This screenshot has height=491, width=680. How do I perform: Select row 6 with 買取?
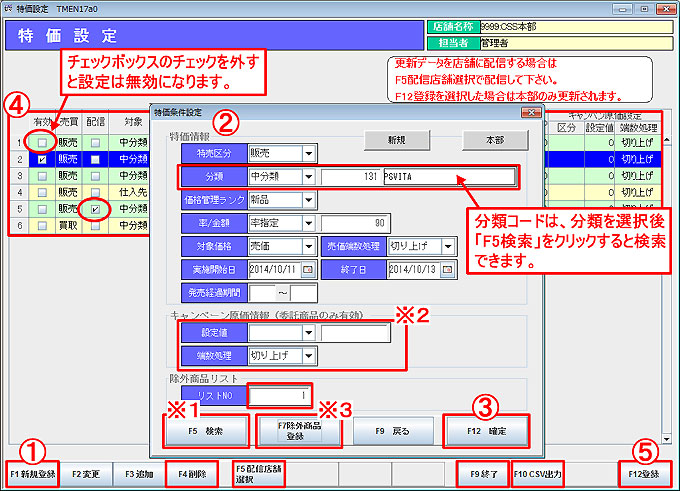click(68, 226)
